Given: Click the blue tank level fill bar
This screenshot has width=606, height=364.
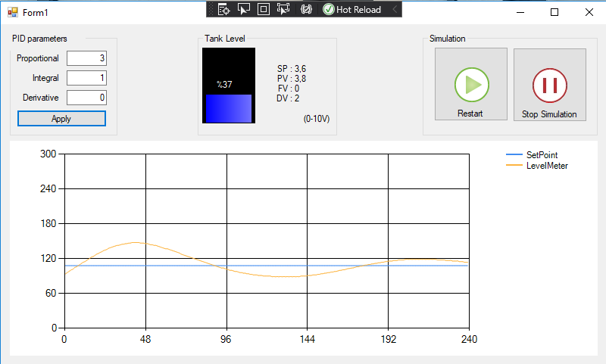Looking at the screenshot, I should point(229,109).
